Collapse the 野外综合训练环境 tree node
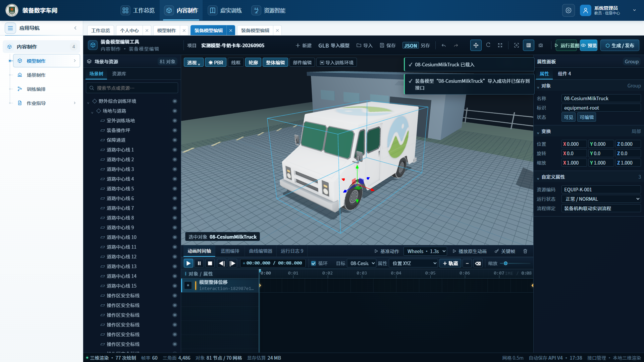Viewport: 644px width, 362px height. click(x=88, y=102)
